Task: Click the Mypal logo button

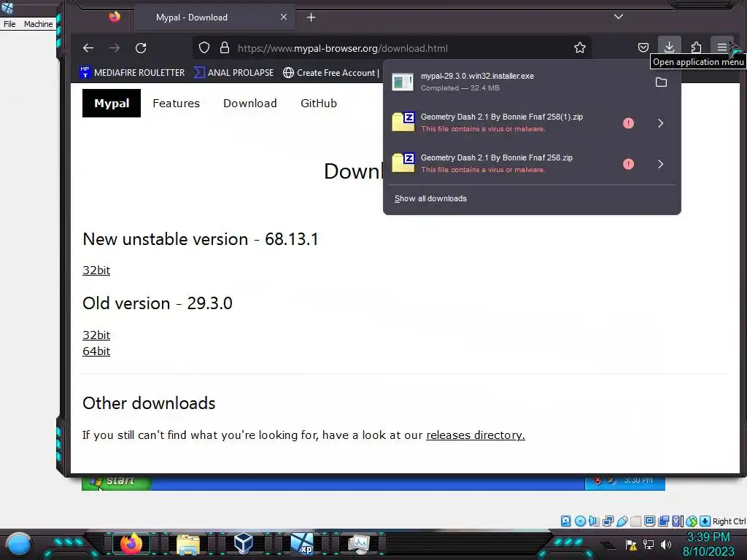Action: (112, 103)
